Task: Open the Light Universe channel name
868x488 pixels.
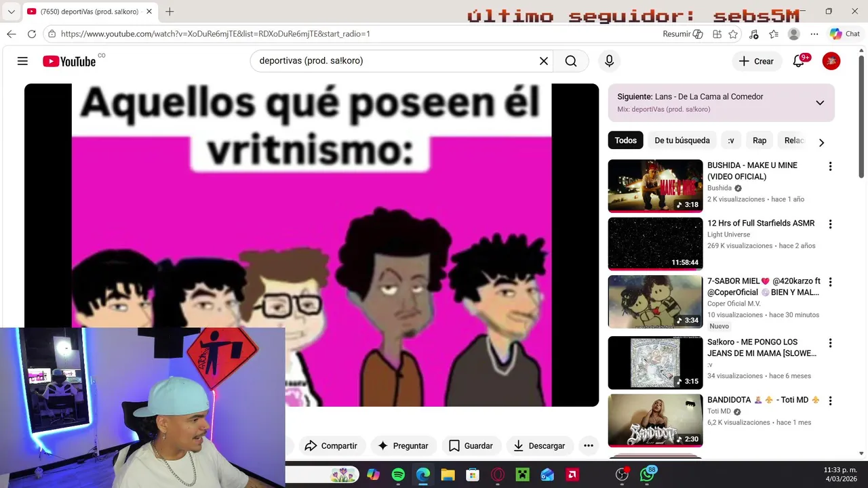Action: (728, 235)
